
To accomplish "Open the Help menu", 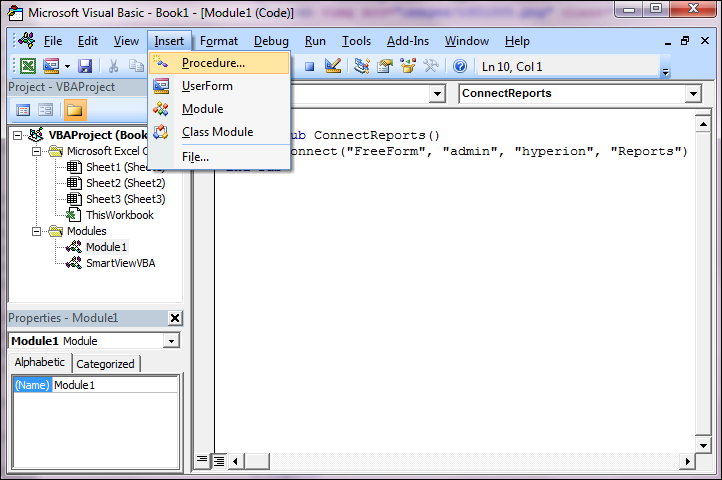I will [x=517, y=41].
